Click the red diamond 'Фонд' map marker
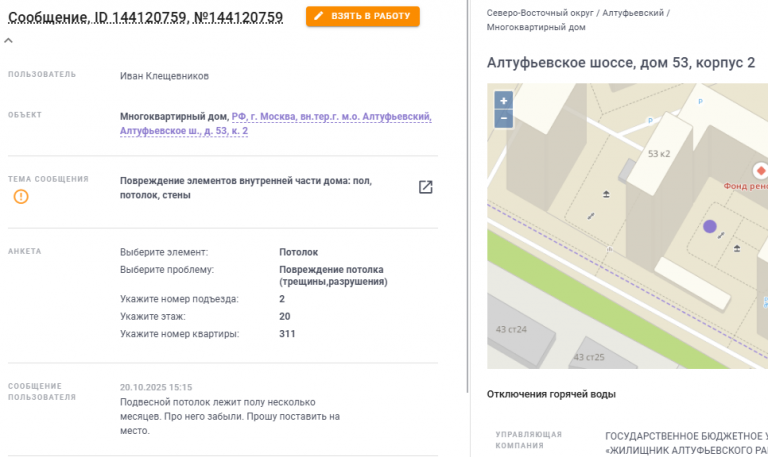768x457 pixels. click(759, 169)
